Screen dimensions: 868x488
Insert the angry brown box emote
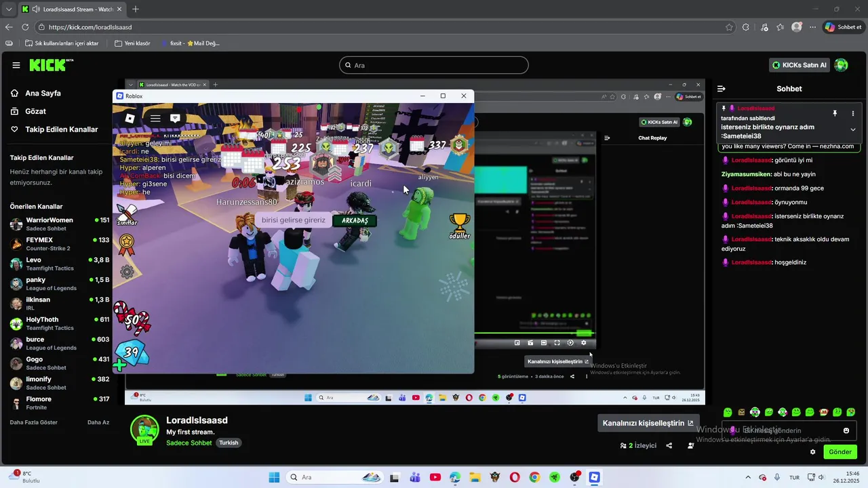click(x=741, y=412)
